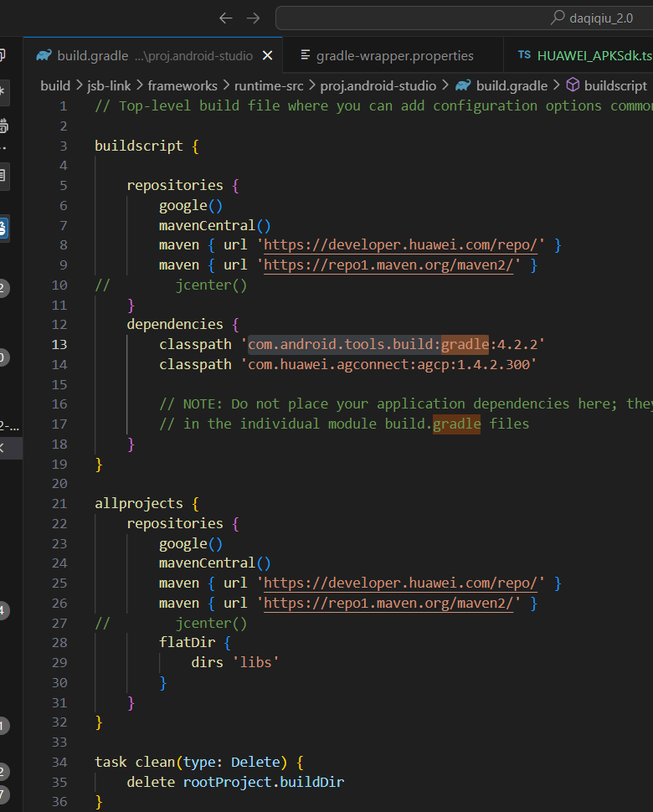Screen dimensions: 653x812
Task: Open the gradle-wrapper.properties tab
Action: pos(393,55)
